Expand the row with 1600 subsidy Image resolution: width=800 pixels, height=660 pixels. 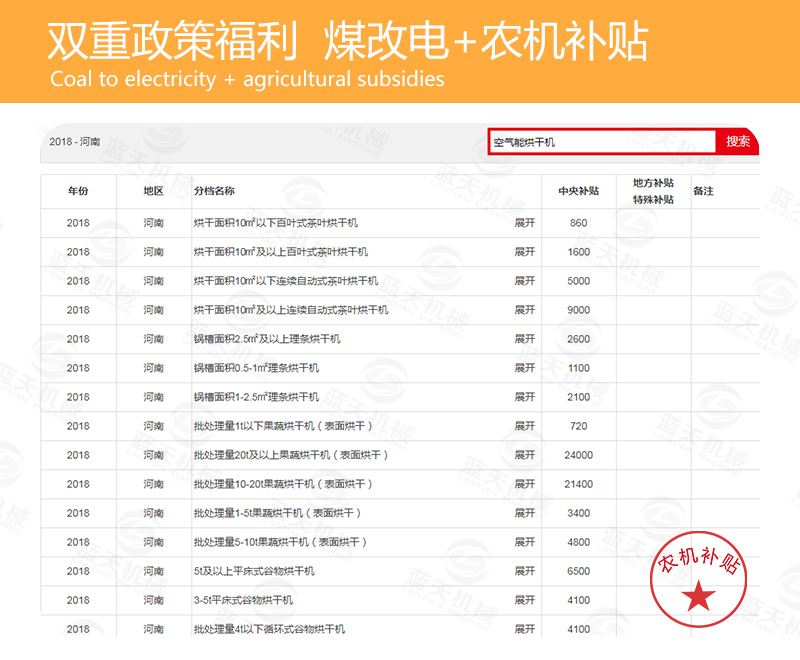525,252
